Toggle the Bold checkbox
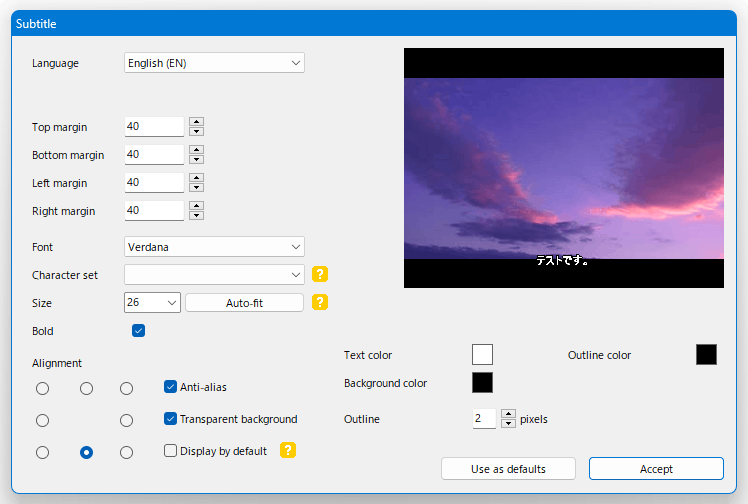748x504 pixels. coord(138,330)
